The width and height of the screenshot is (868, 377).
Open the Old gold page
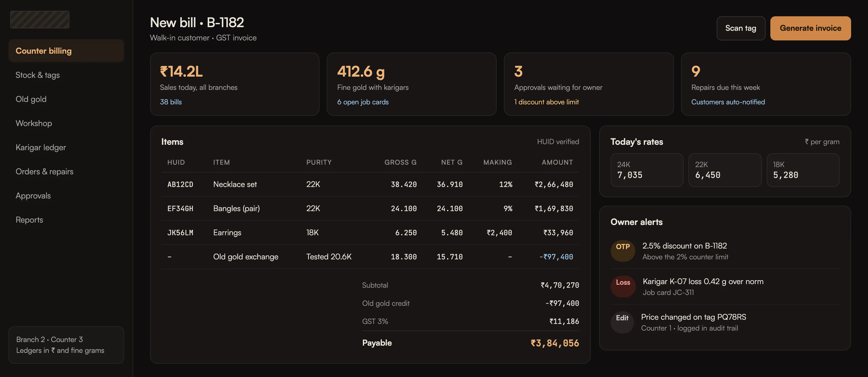pyautogui.click(x=66, y=99)
